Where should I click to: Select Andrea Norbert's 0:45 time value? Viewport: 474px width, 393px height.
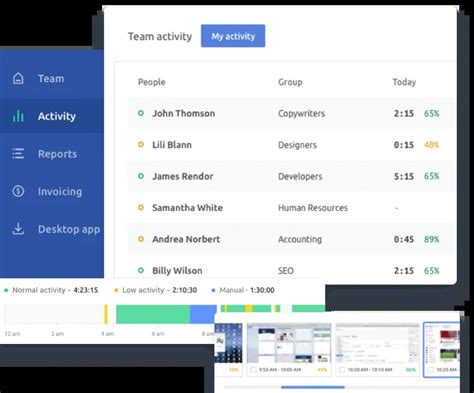(x=404, y=239)
